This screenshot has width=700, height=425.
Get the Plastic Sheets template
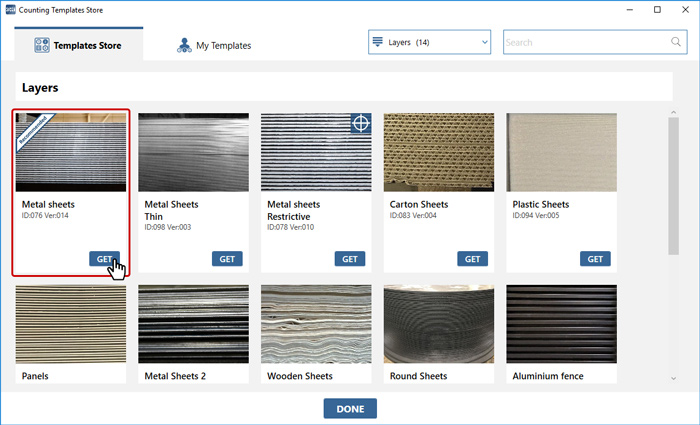point(595,258)
